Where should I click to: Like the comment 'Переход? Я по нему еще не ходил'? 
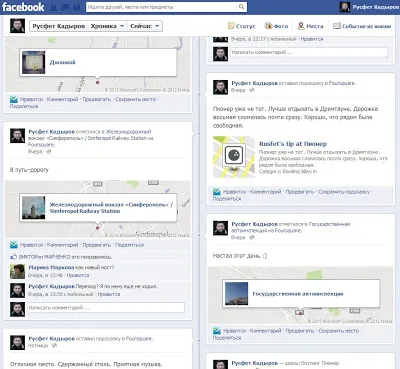click(x=109, y=294)
